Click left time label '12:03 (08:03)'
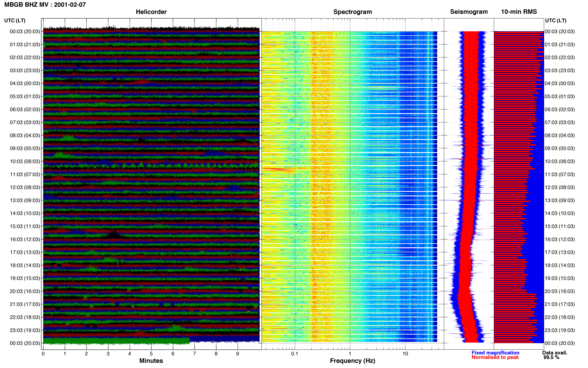Image resolution: width=588 pixels, height=368 pixels. tap(25, 187)
